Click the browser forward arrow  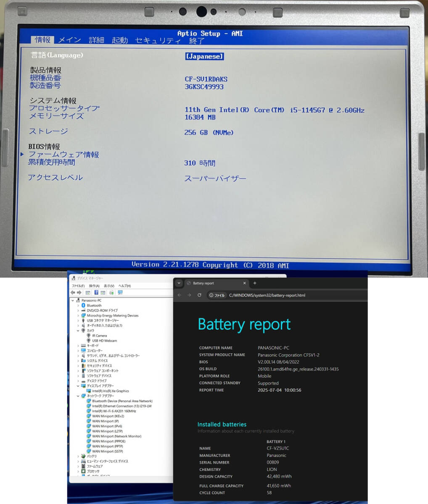pos(189,295)
